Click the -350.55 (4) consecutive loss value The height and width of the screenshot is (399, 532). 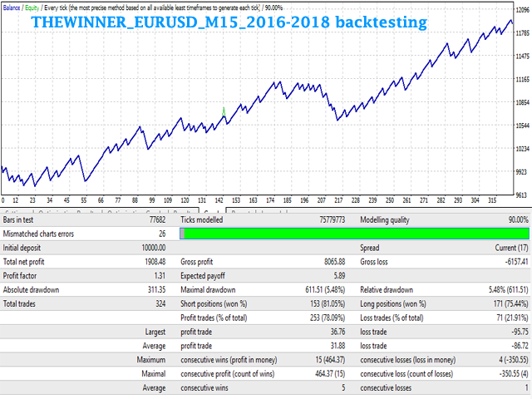[x=514, y=374]
